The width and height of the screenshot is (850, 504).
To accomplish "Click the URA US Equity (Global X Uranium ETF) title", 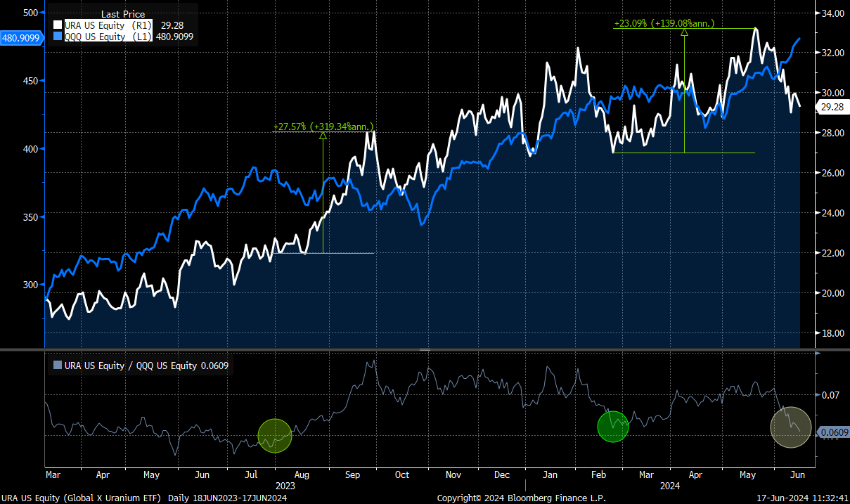I will point(82,498).
